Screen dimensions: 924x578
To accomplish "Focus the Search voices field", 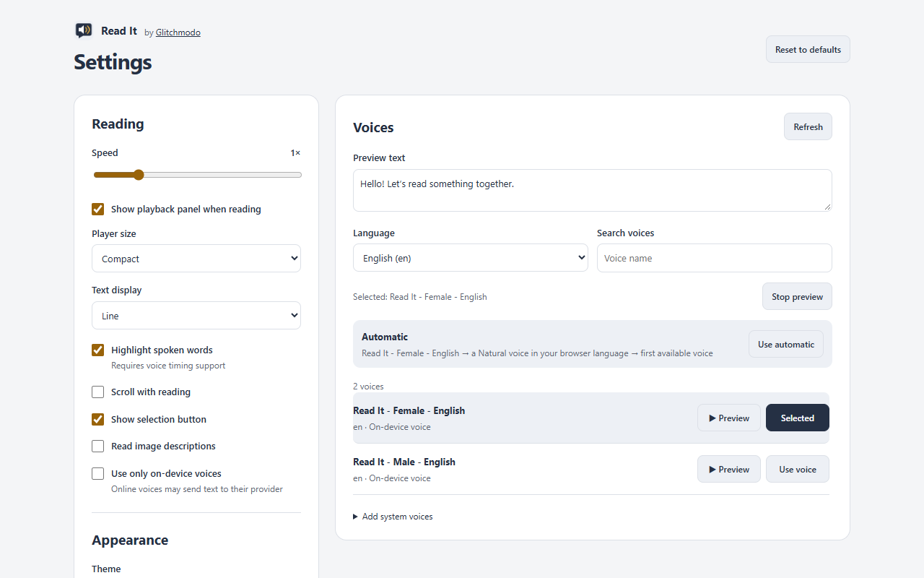I will pyautogui.click(x=715, y=258).
